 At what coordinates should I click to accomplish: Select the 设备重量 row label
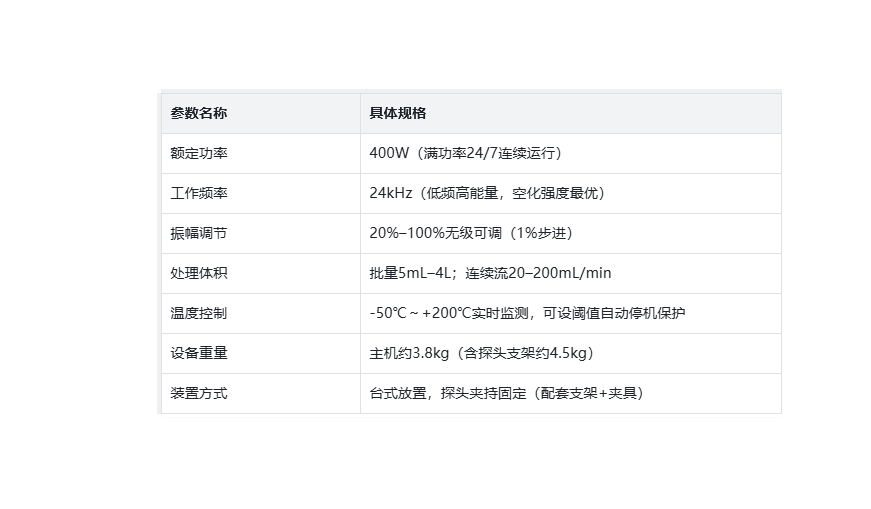pos(199,353)
